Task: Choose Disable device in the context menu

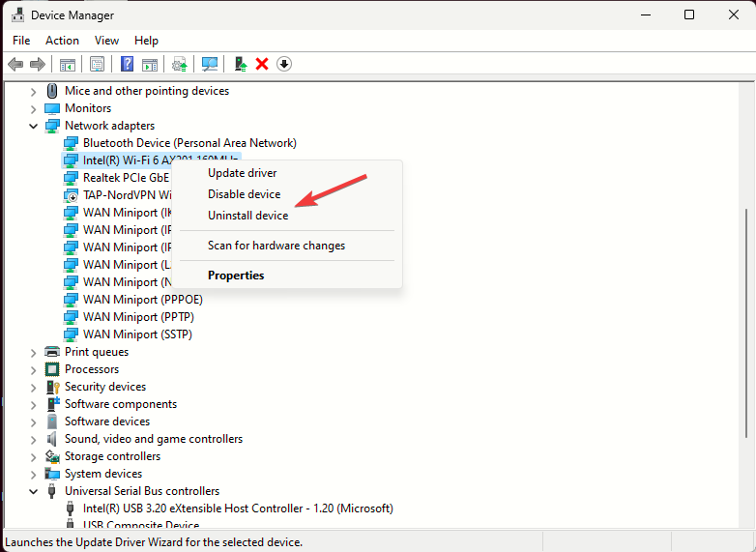Action: pos(244,194)
